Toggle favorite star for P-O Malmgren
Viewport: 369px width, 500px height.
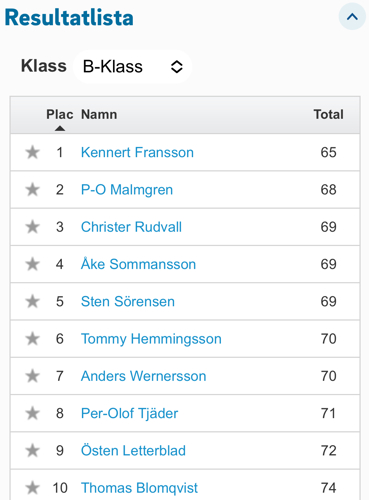point(33,190)
